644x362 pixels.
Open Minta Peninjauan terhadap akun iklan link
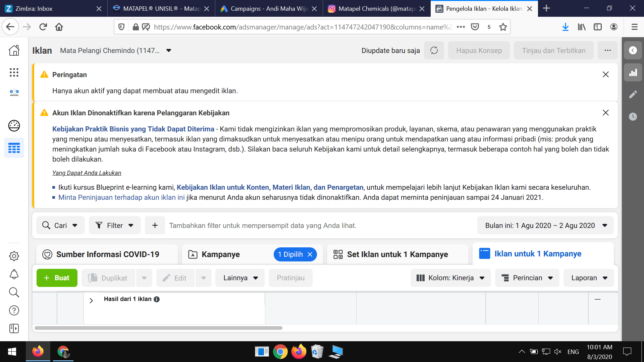coord(121,197)
